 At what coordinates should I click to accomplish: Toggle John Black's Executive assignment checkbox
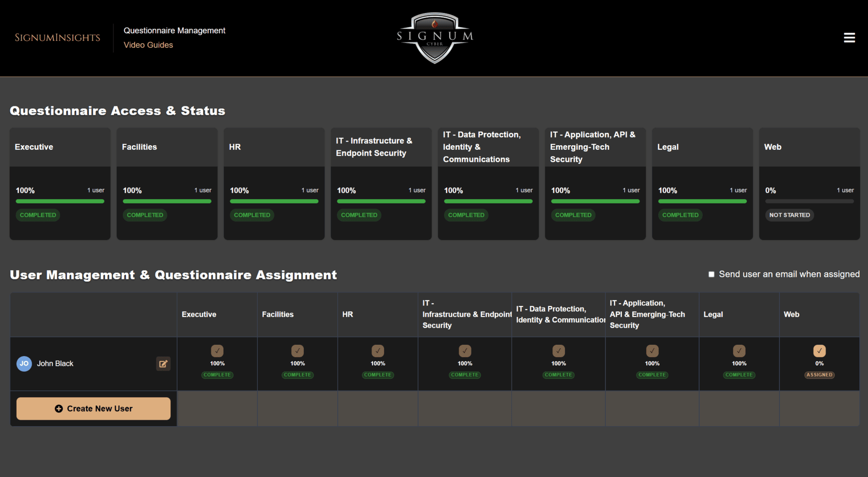[217, 351]
